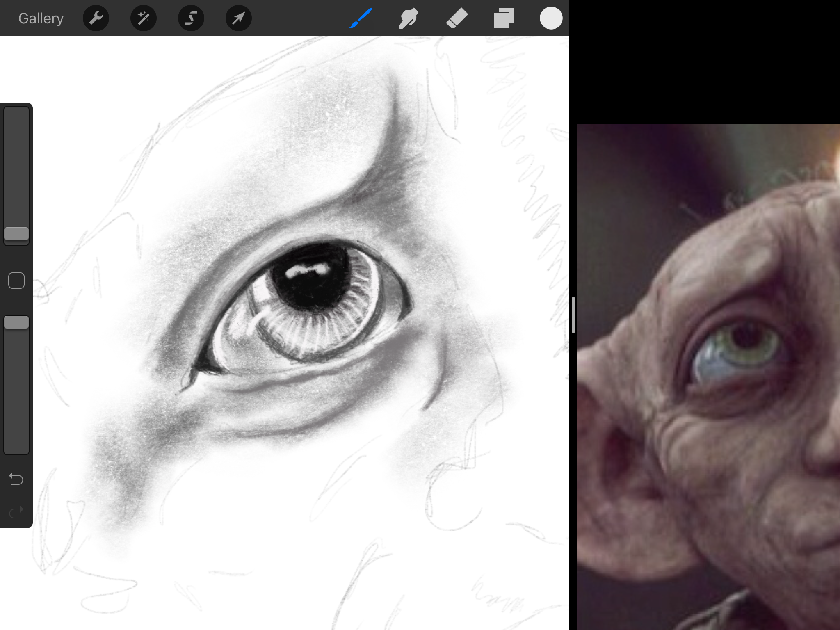Click the split view divider handle
Screen dimensions: 840x630
(573, 315)
